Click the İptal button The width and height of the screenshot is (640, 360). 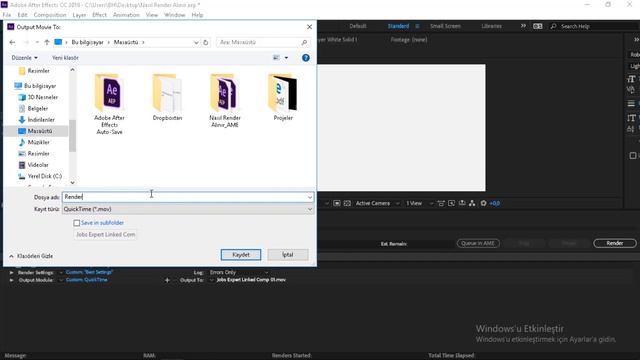[x=288, y=255]
